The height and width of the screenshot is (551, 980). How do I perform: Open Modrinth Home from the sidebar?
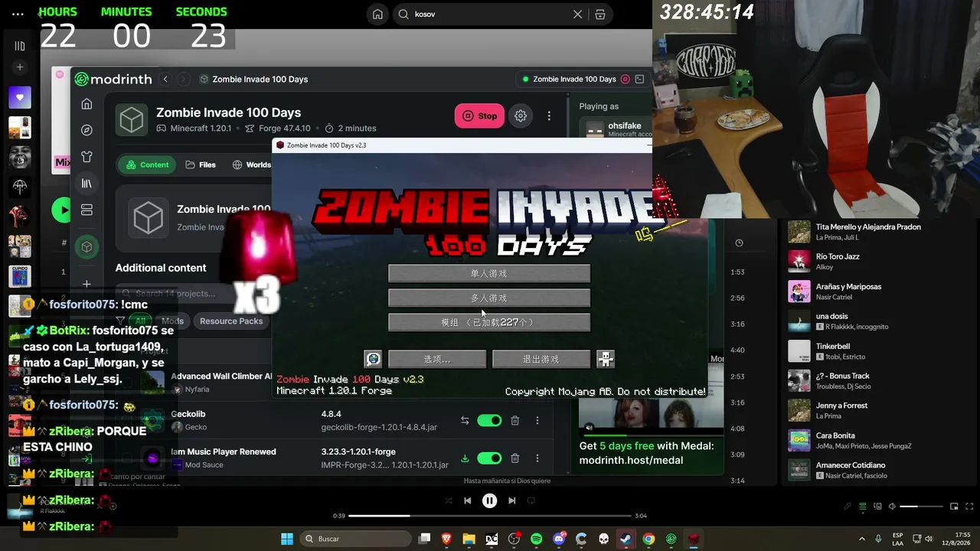click(87, 104)
